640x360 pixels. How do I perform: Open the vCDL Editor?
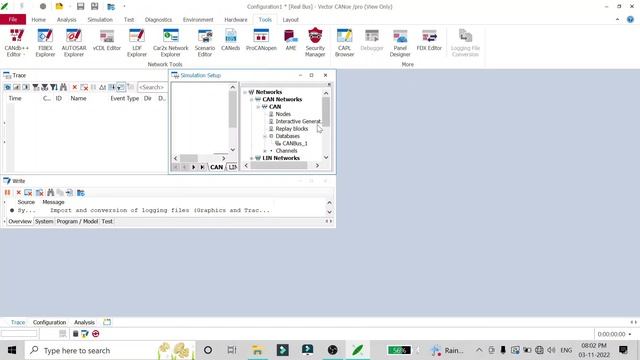pyautogui.click(x=107, y=40)
